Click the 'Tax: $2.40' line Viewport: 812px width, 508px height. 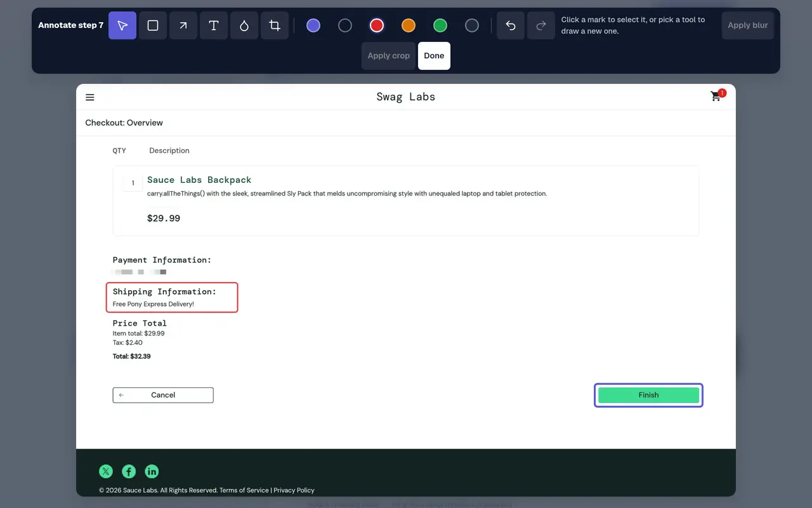[128, 342]
